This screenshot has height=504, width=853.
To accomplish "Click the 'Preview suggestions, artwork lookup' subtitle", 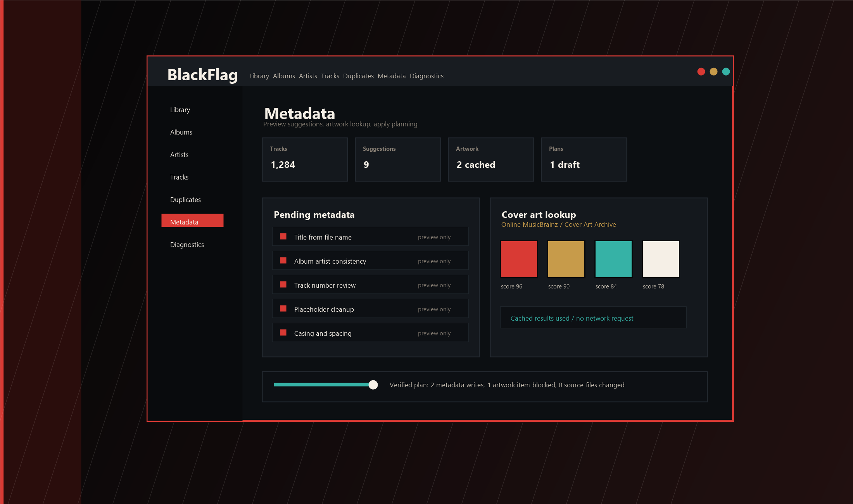I will pyautogui.click(x=340, y=124).
